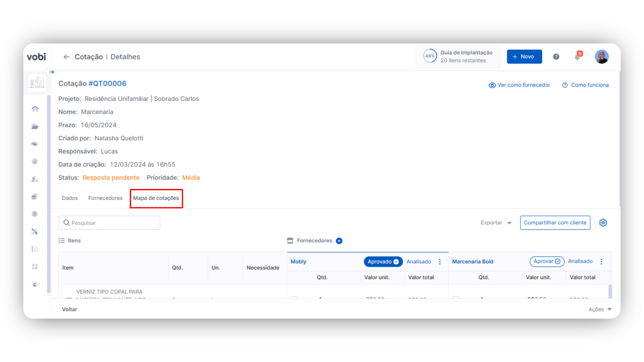Click the notifications bell icon

point(577,57)
